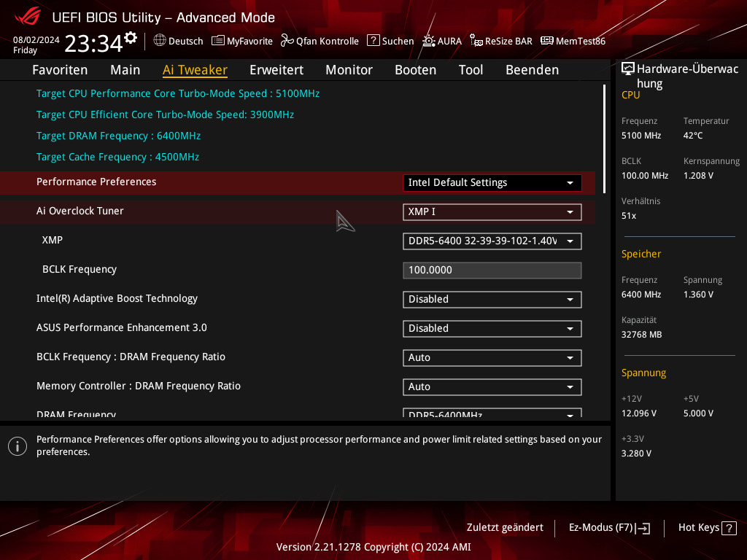Click Target Cache Frequency : 4500MHz text
This screenshot has width=747, height=560.
click(117, 157)
